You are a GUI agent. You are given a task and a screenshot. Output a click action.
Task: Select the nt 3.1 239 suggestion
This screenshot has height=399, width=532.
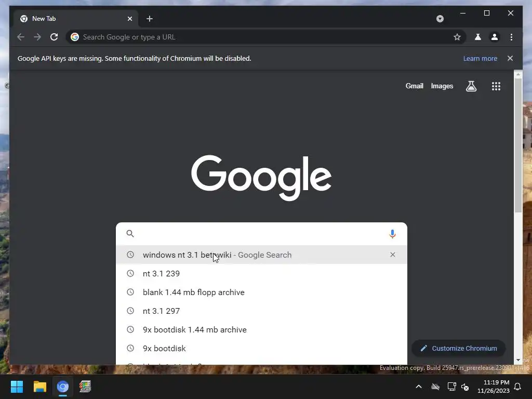[261, 273]
